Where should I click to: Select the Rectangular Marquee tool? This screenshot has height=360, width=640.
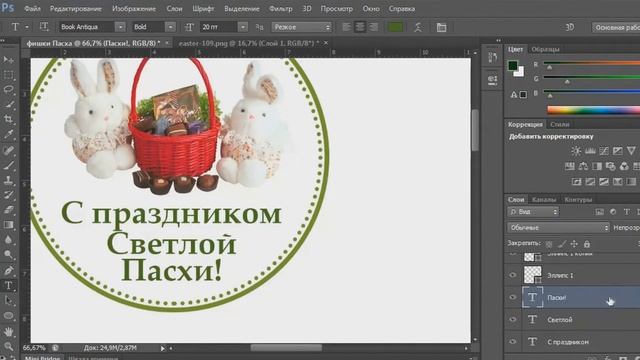click(8, 75)
